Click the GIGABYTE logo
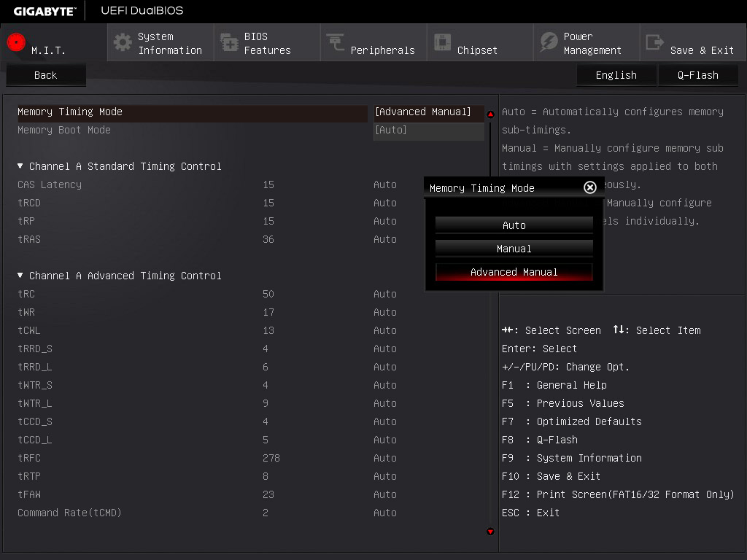Viewport: 747px width, 560px height. click(44, 11)
